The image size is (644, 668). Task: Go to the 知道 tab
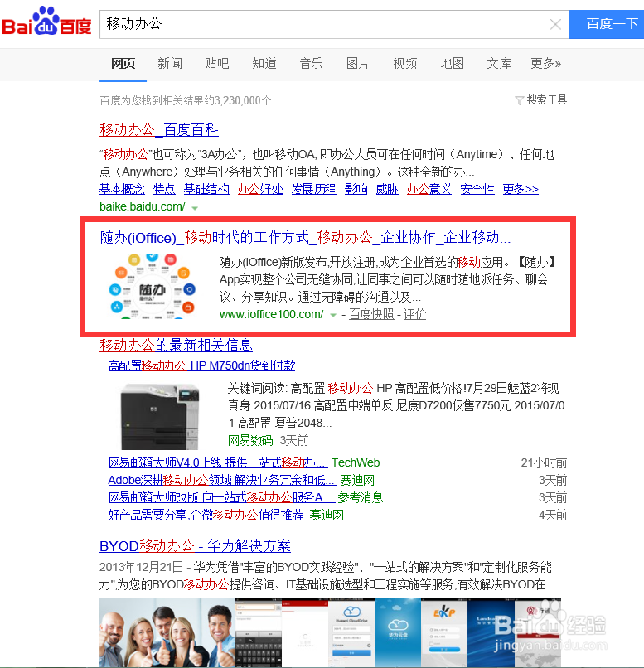(x=264, y=64)
